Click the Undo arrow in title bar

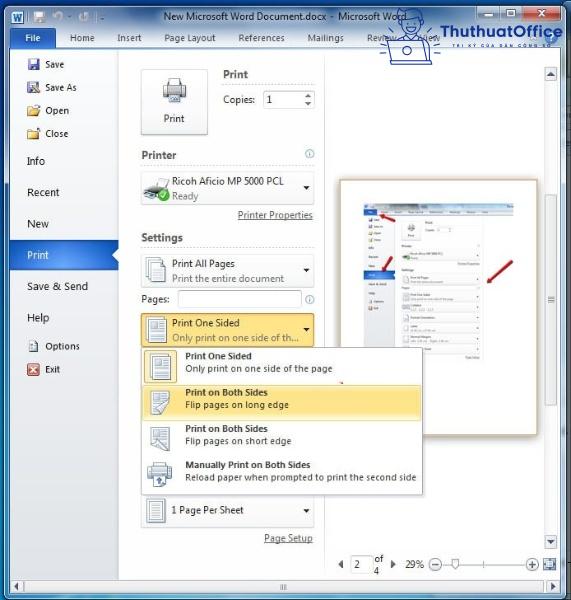coord(58,16)
